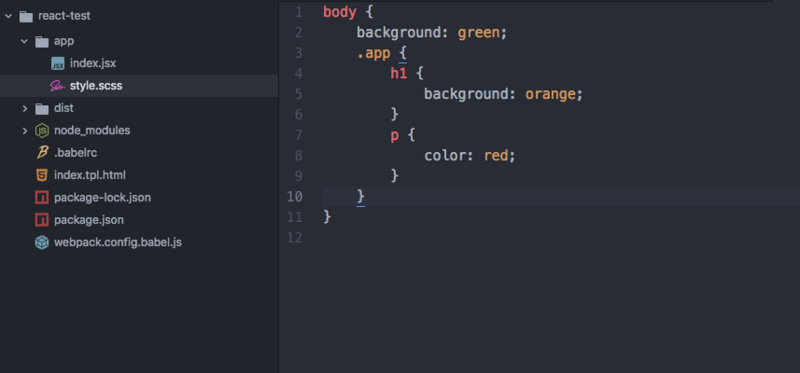Open package-lock.json file

click(103, 197)
